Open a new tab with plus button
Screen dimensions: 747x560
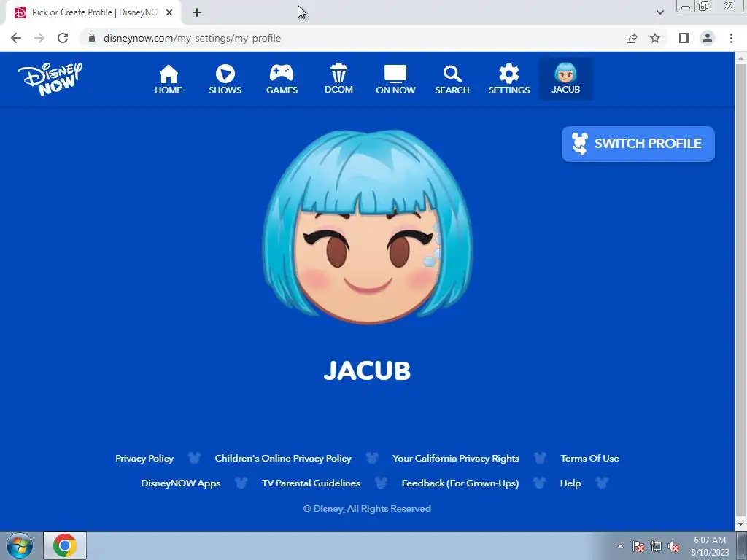pyautogui.click(x=197, y=12)
